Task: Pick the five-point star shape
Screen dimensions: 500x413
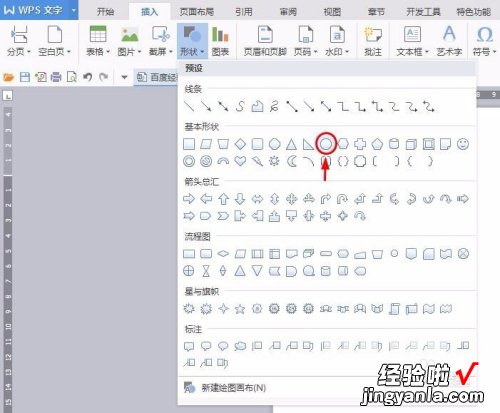Action: click(x=240, y=309)
